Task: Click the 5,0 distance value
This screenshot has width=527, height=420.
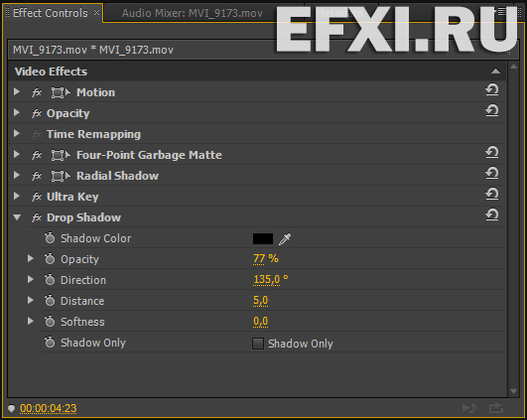Action: [x=260, y=300]
